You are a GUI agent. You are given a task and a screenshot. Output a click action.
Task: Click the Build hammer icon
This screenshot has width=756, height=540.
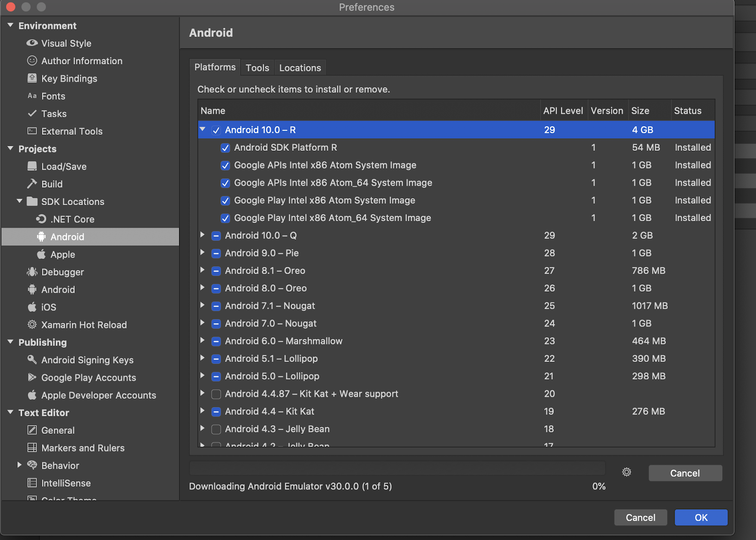[32, 184]
